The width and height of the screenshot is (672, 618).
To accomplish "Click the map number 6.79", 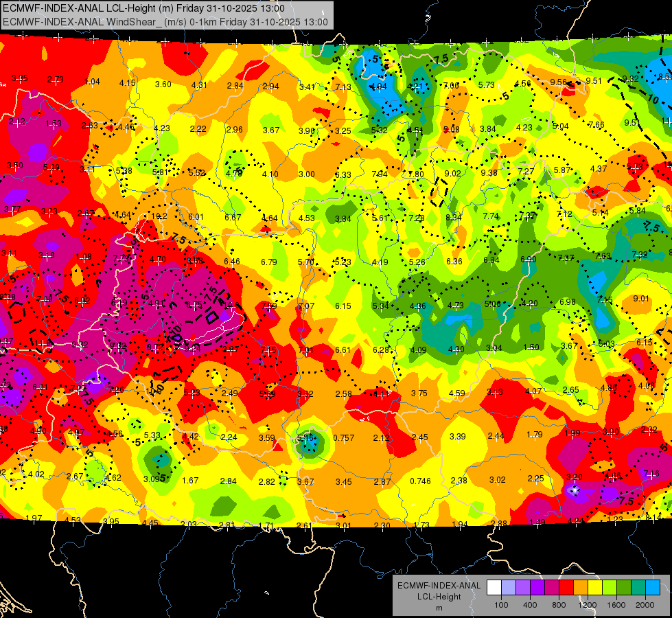I will click(268, 262).
